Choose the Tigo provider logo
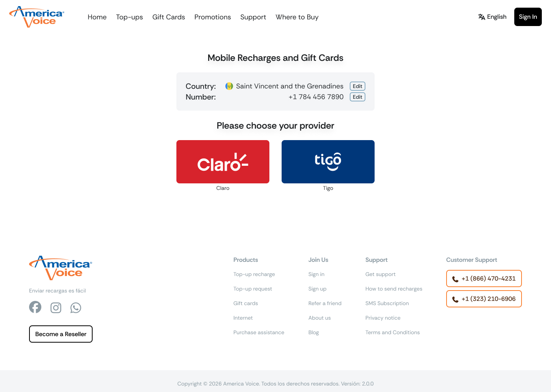This screenshot has width=551, height=392. point(328,162)
